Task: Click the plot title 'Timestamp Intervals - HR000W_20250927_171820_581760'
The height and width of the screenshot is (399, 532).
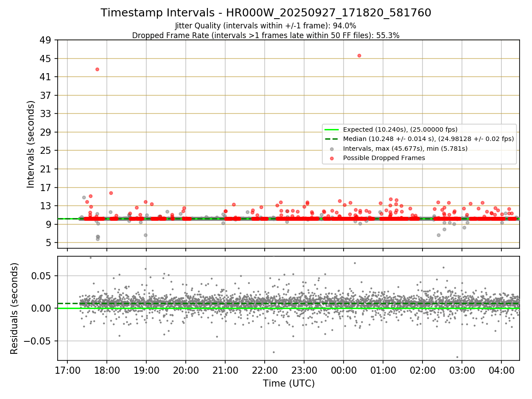Action: [266, 13]
